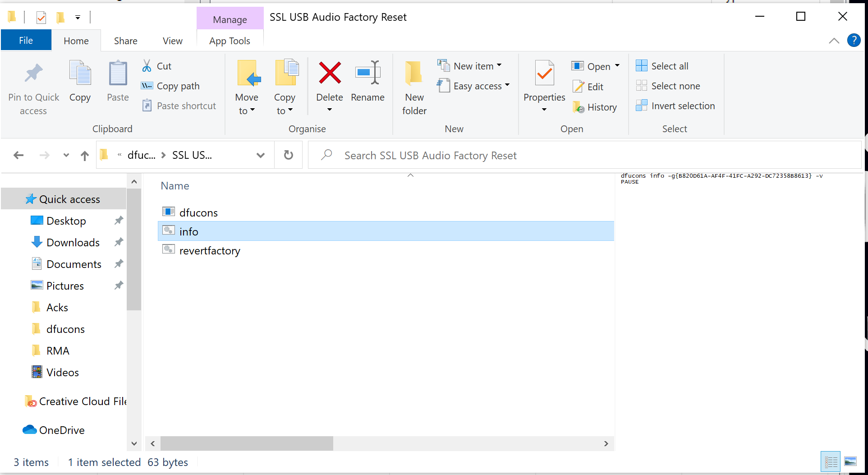Open Creative Cloud Files in the sidebar
This screenshot has width=868, height=475.
[75, 401]
